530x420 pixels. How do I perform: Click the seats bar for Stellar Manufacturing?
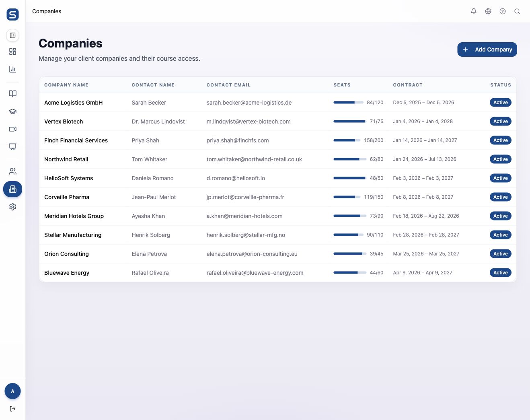point(349,235)
